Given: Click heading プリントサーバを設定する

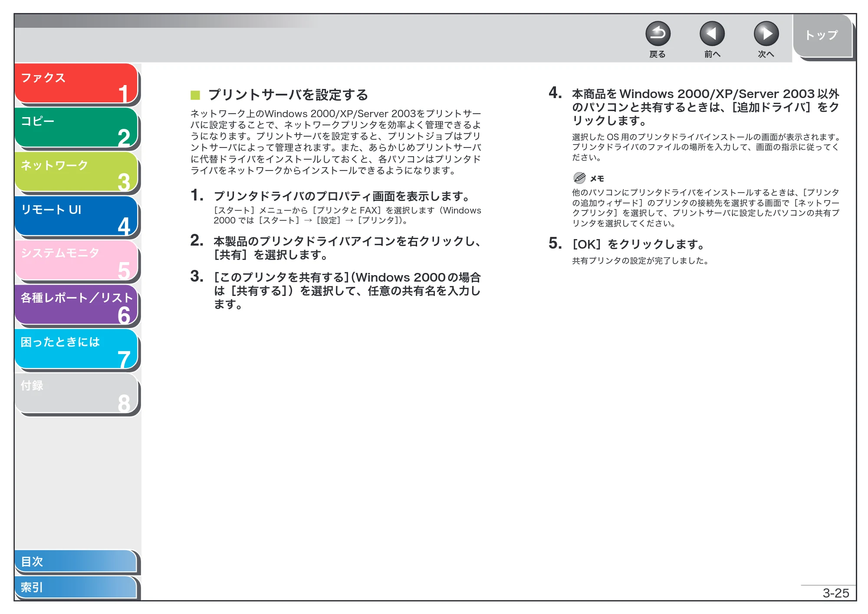Looking at the screenshot, I should (x=288, y=95).
